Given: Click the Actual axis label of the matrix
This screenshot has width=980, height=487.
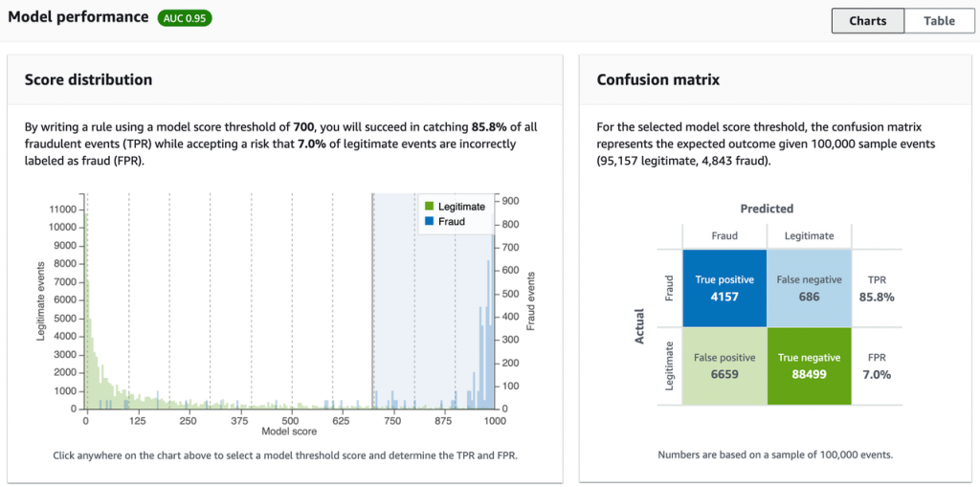Looking at the screenshot, I should 638,327.
